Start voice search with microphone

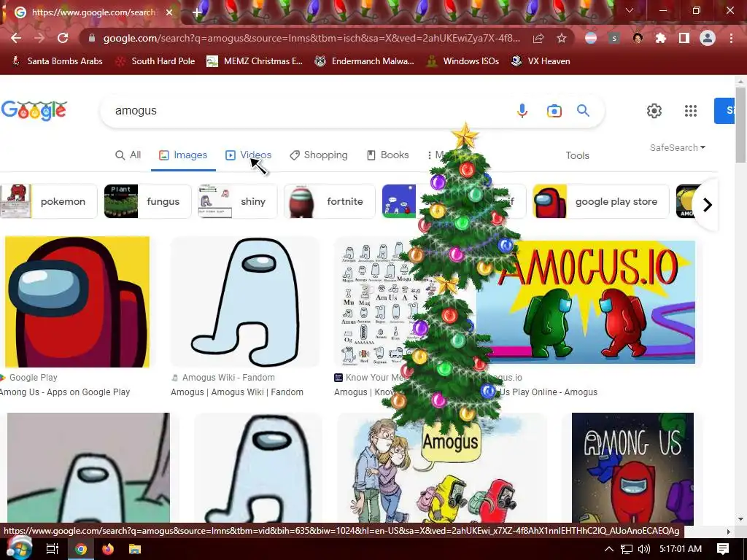522,111
